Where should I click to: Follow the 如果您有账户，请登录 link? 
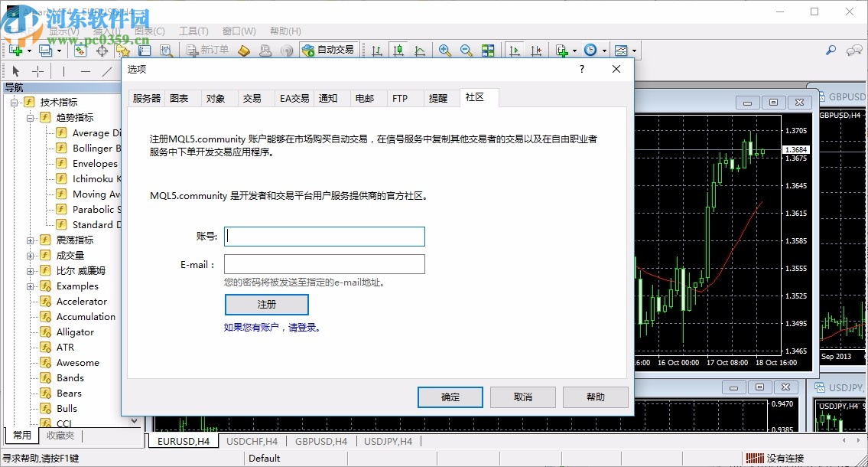[x=271, y=328]
